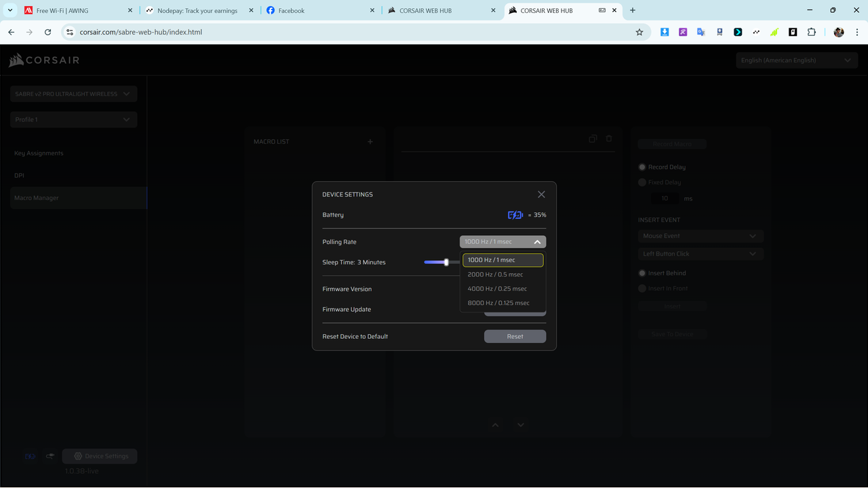This screenshot has width=868, height=488.
Task: Select the Record Delay radio button
Action: (x=642, y=167)
